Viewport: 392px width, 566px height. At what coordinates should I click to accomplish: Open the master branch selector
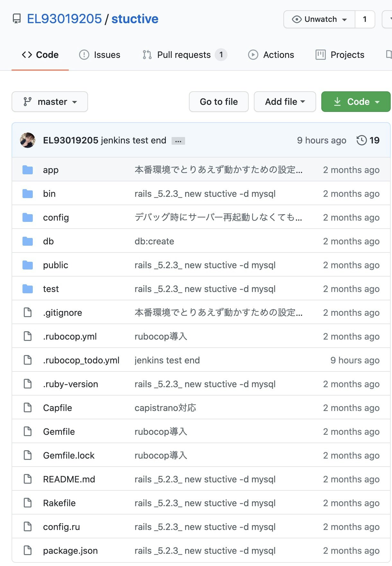(x=50, y=102)
